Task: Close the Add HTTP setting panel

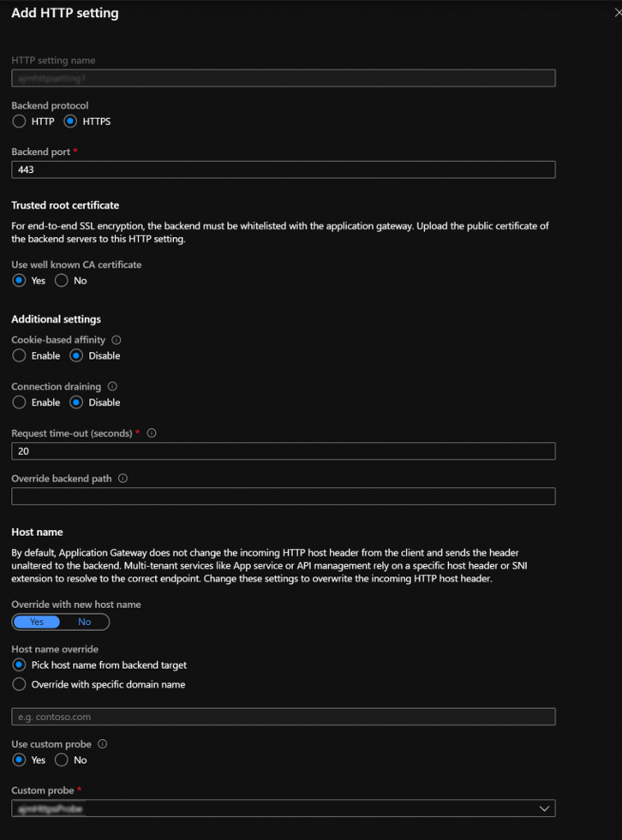Action: coord(617,13)
